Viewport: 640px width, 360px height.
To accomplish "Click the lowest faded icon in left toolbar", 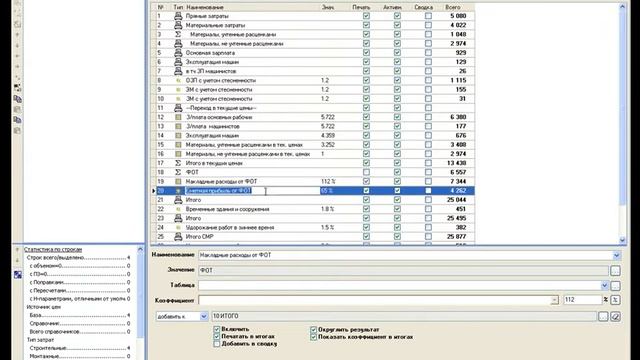I will [x=17, y=131].
